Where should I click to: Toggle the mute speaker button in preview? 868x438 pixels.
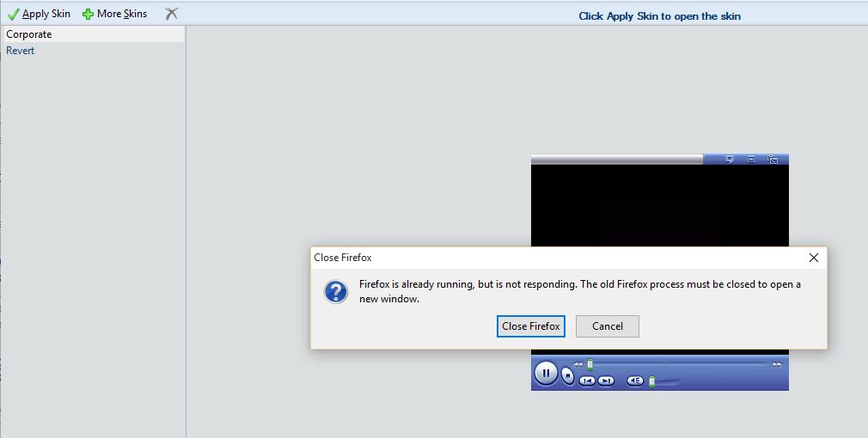point(635,380)
